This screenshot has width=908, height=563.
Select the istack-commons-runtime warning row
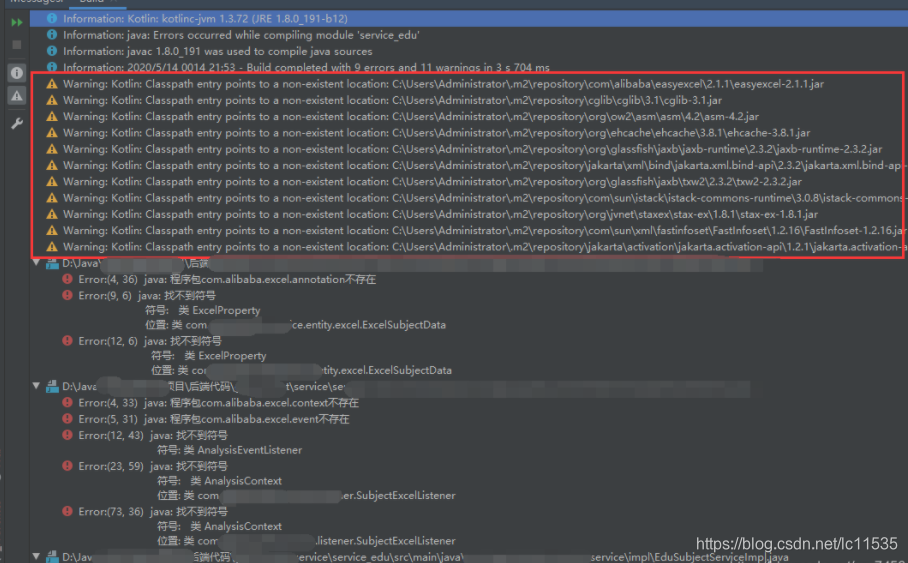[x=467, y=198]
